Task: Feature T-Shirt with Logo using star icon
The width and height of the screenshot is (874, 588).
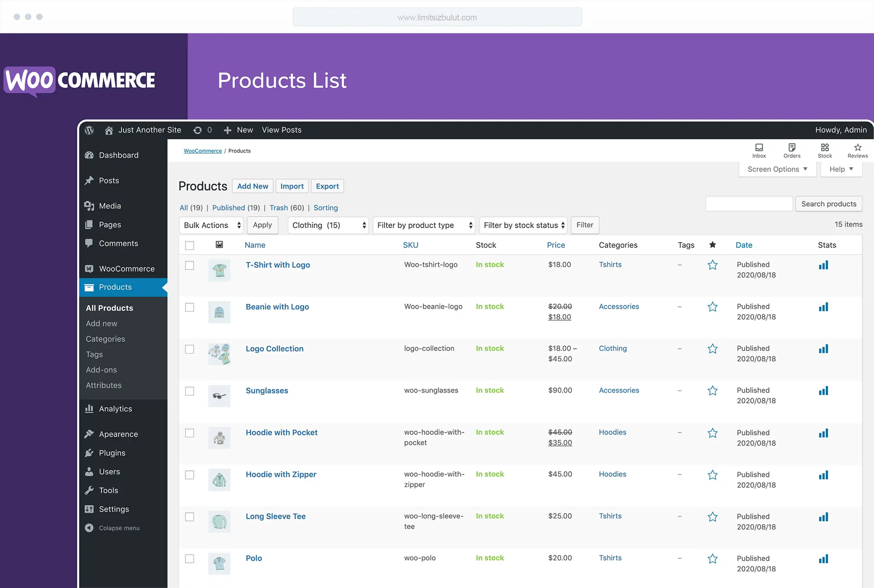Action: [712, 265]
